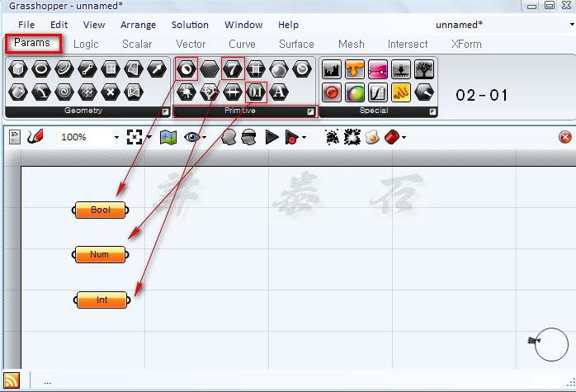
Task: Open the map-shaped named views icon
Action: point(168,137)
